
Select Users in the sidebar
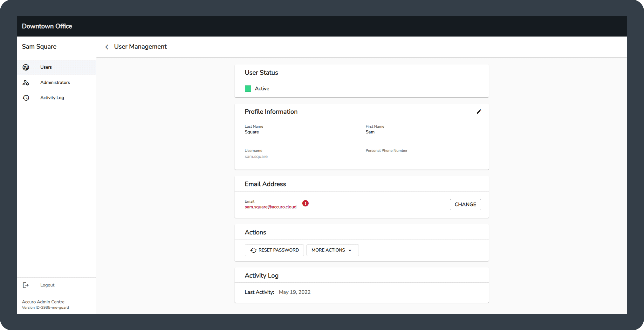(46, 67)
